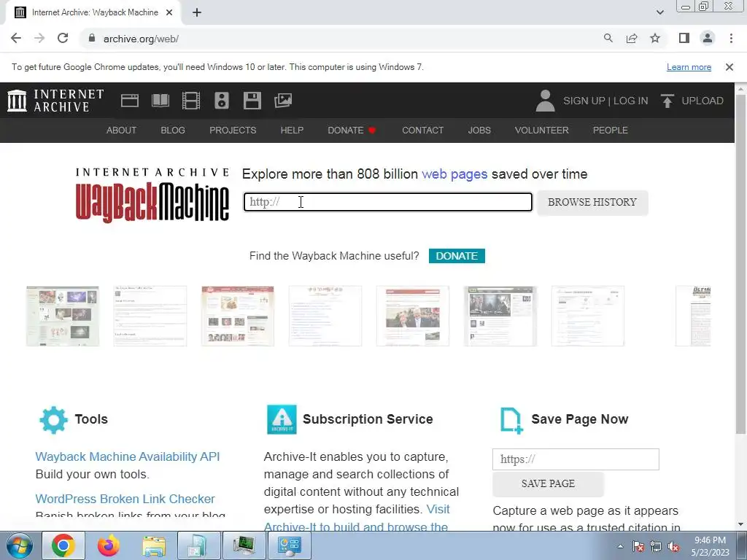Click the browser forward arrow
This screenshot has width=747, height=560.
tap(39, 38)
